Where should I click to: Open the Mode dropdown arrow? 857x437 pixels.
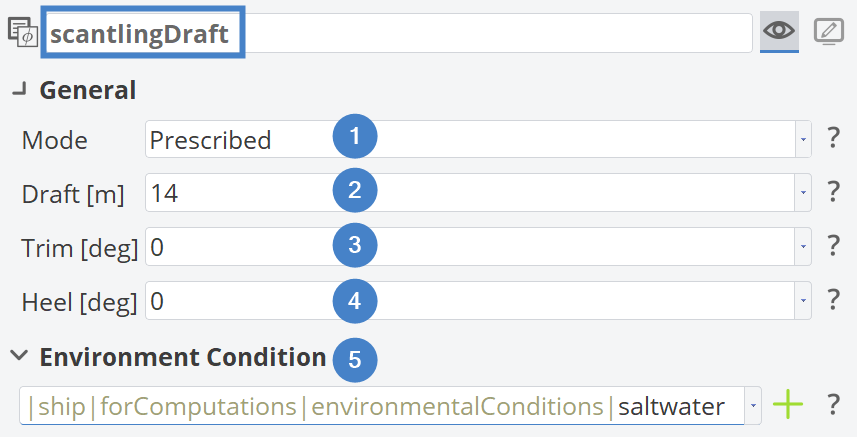803,140
